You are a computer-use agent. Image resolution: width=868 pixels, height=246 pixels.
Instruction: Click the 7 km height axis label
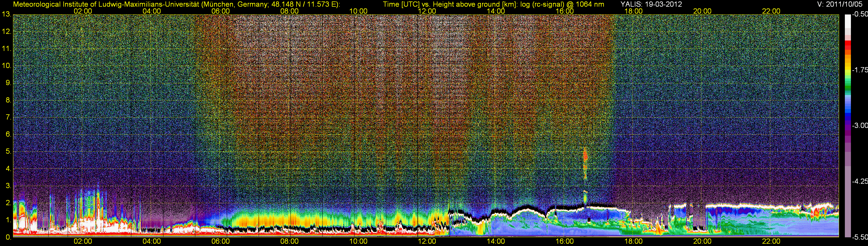coord(8,117)
